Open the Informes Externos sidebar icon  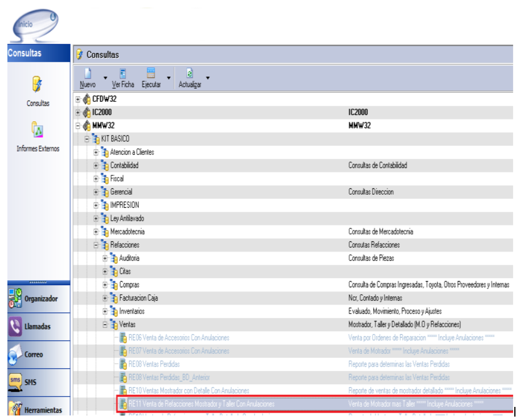pyautogui.click(x=38, y=130)
